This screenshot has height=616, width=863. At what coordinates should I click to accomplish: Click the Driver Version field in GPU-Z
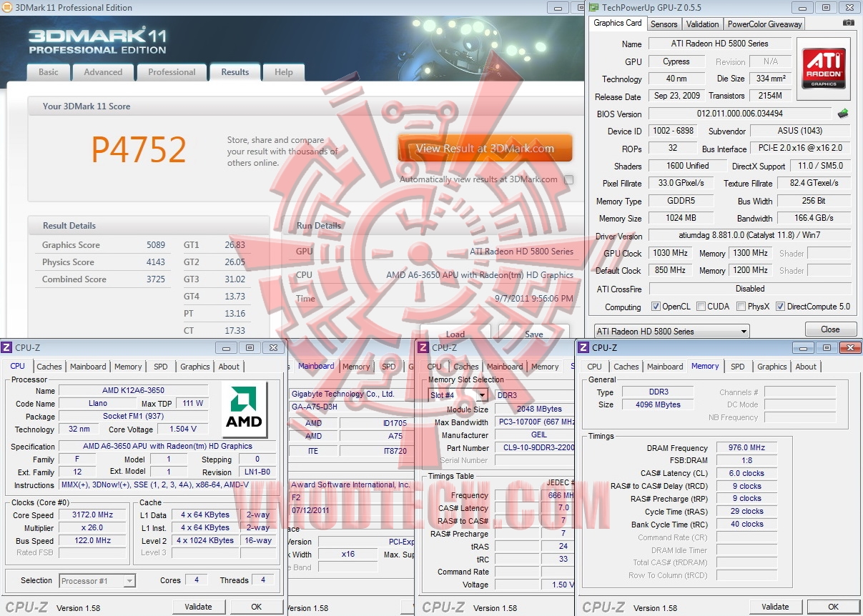[749, 235]
